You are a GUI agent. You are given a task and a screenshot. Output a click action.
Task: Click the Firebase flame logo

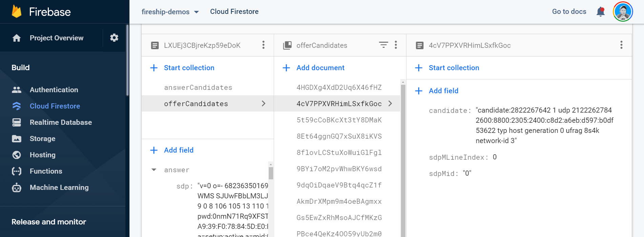point(17,12)
